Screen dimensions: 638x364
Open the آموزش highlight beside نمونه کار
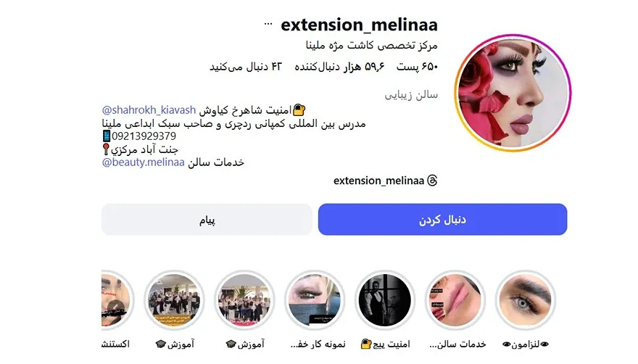pyautogui.click(x=244, y=300)
